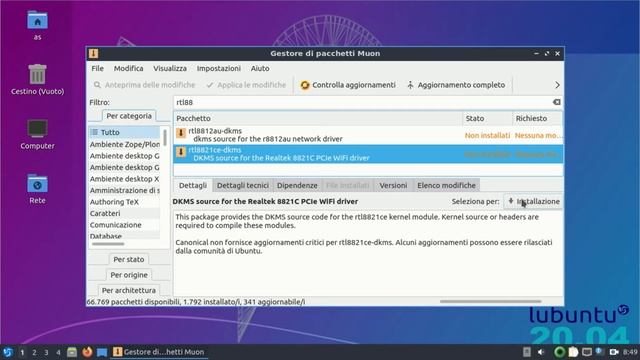Sort by Richiesto column header

click(x=537, y=118)
